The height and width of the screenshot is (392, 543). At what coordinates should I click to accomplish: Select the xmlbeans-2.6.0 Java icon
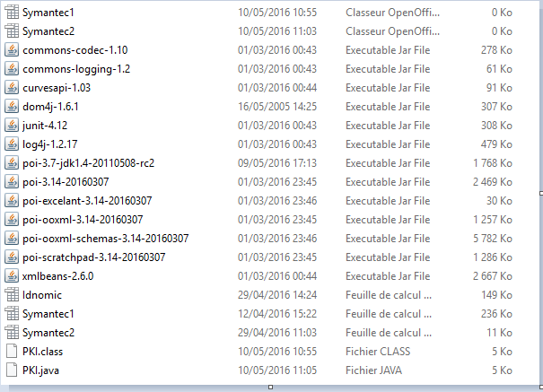[x=12, y=276]
